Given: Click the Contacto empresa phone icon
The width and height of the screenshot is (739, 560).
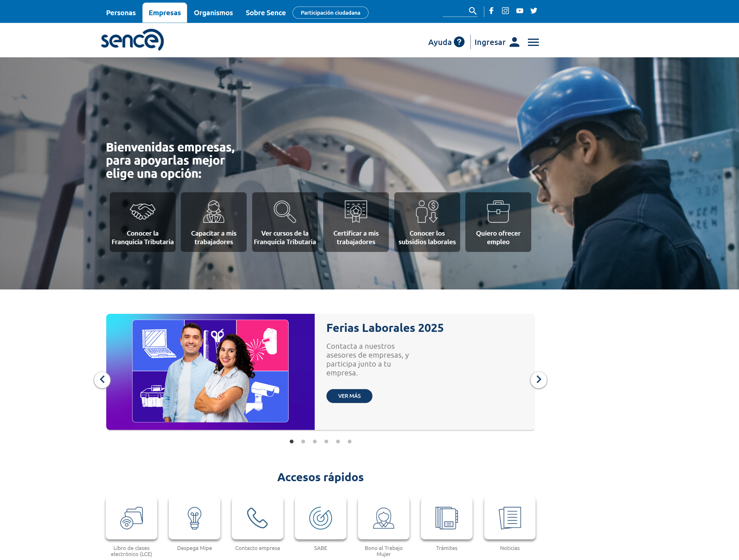Looking at the screenshot, I should [x=257, y=518].
